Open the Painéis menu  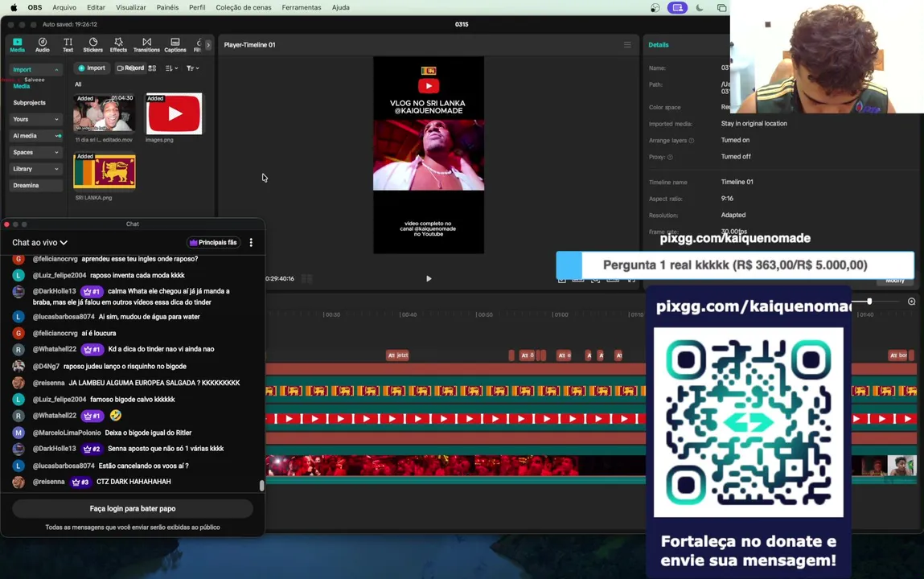coord(167,8)
